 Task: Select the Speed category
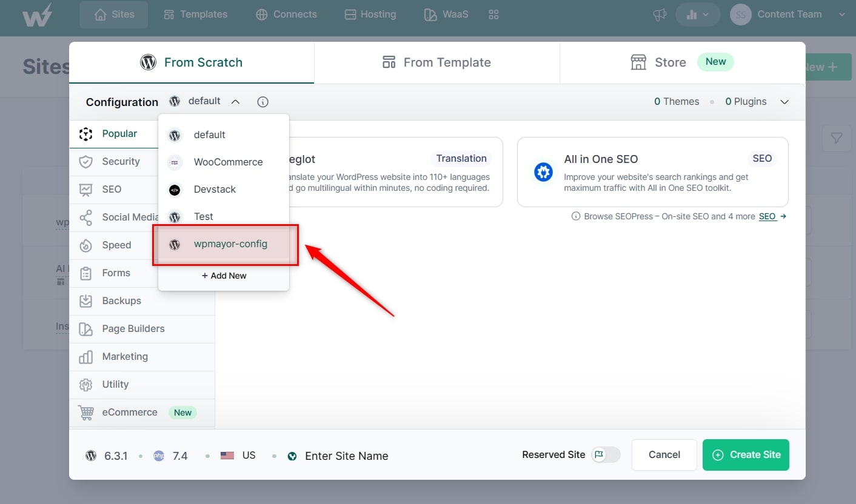114,245
